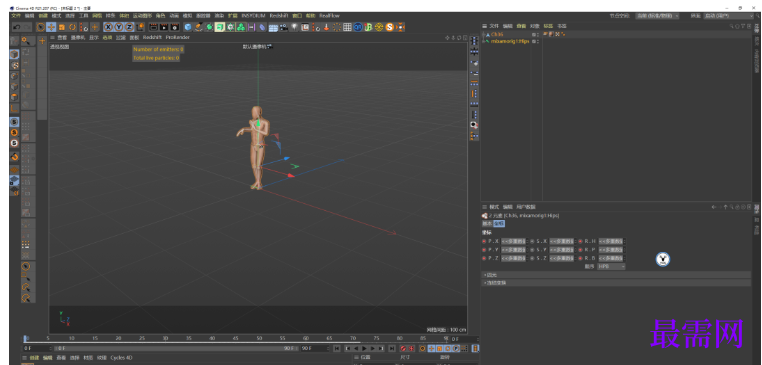Click the timeline playhead at frame 0
This screenshot has width=762, height=365.
(26, 338)
